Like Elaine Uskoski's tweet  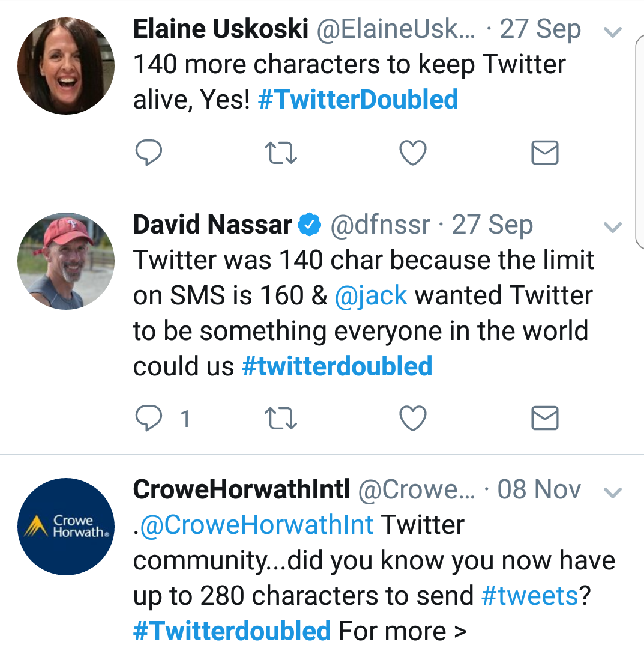coord(413,153)
